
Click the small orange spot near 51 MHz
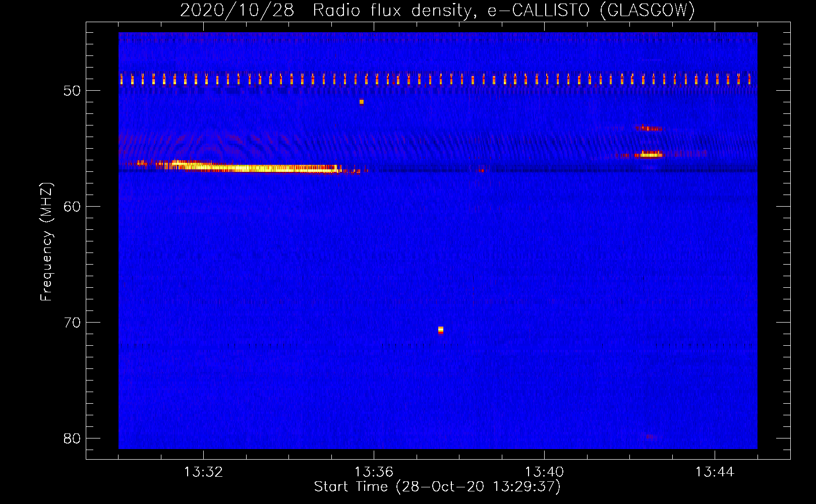[362, 102]
